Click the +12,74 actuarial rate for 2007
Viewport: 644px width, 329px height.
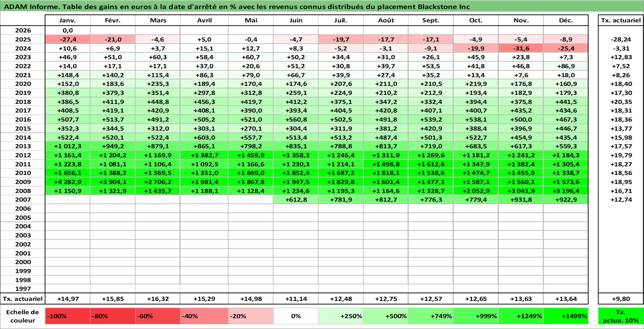(x=621, y=200)
